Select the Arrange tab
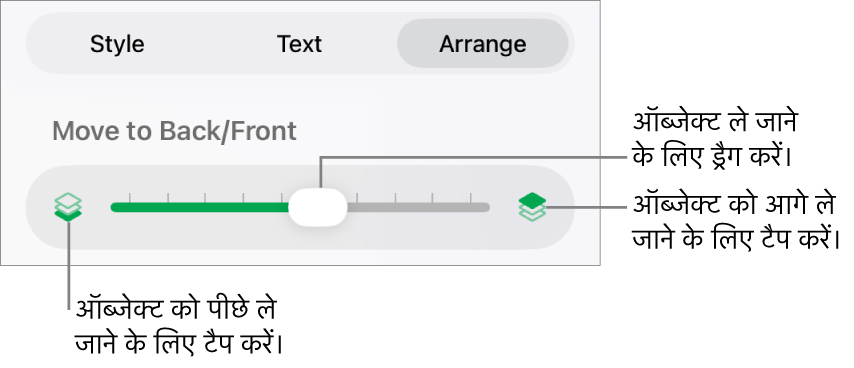 483,44
